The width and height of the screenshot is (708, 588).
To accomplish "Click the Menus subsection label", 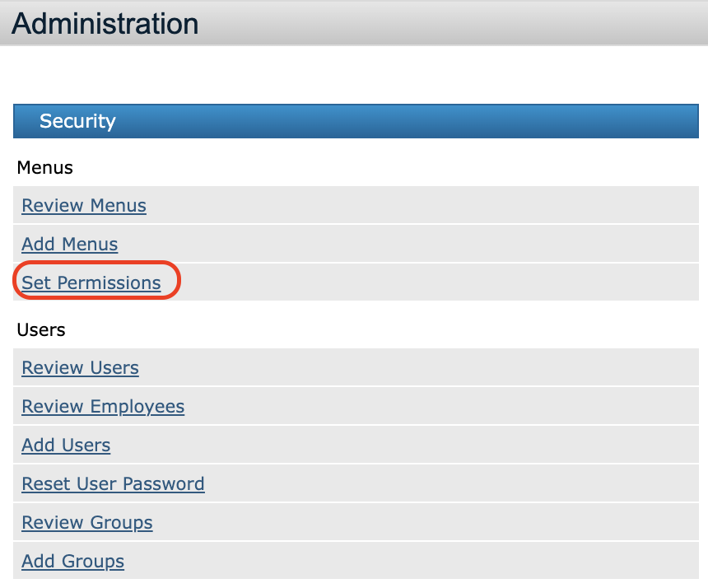I will (45, 168).
